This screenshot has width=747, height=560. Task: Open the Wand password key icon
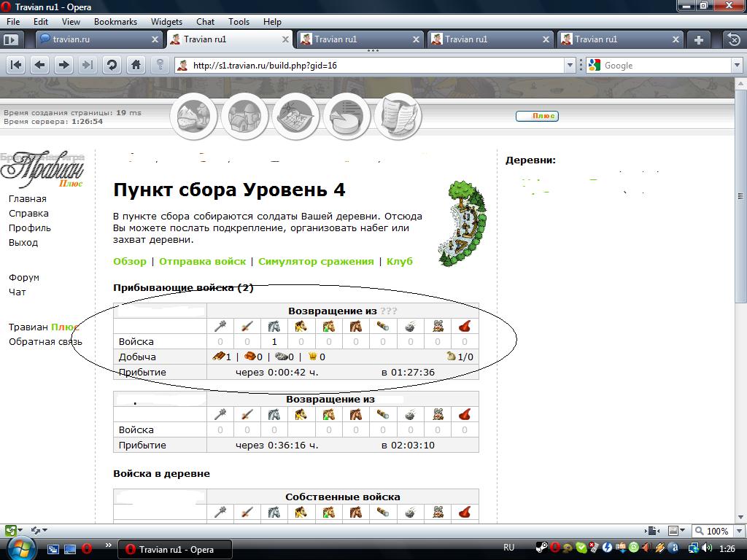tap(160, 65)
